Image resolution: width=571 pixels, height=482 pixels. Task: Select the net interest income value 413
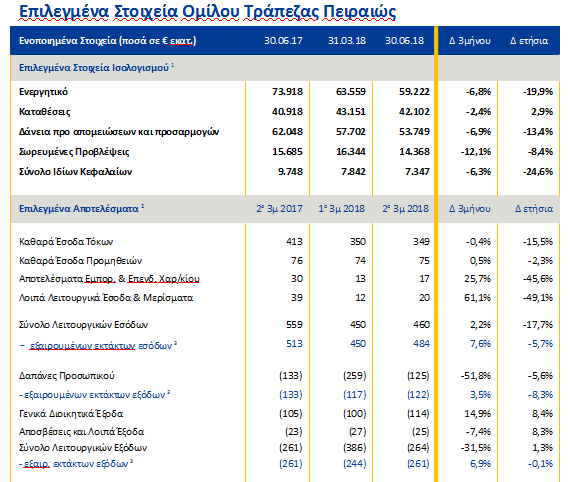294,242
